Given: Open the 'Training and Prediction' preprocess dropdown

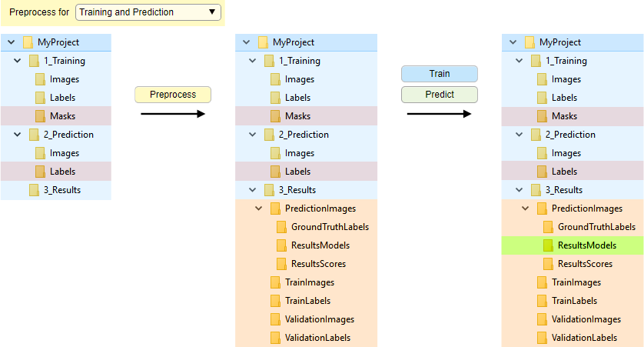Looking at the screenshot, I should (148, 12).
